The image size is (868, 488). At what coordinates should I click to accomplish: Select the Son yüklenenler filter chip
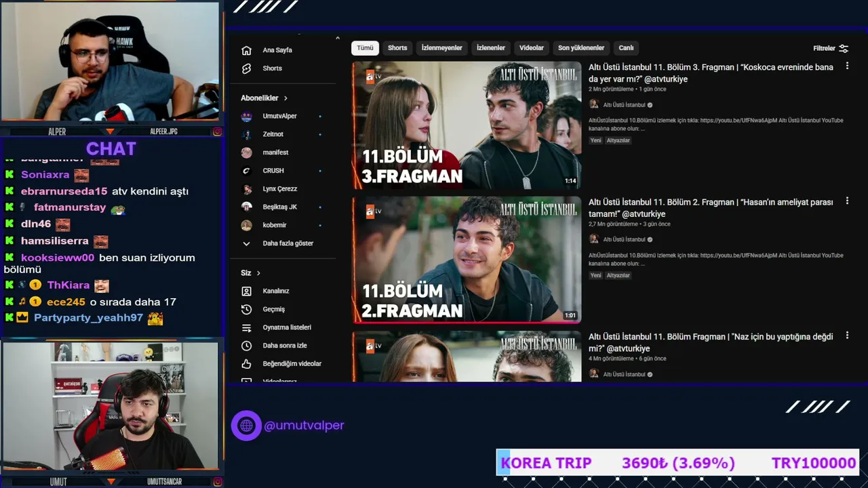pos(581,48)
